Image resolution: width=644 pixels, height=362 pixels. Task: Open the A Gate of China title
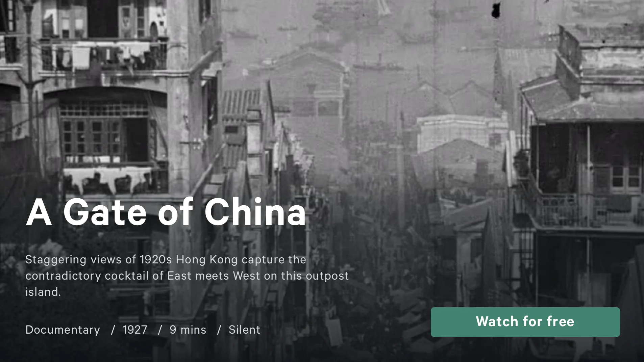click(x=166, y=212)
